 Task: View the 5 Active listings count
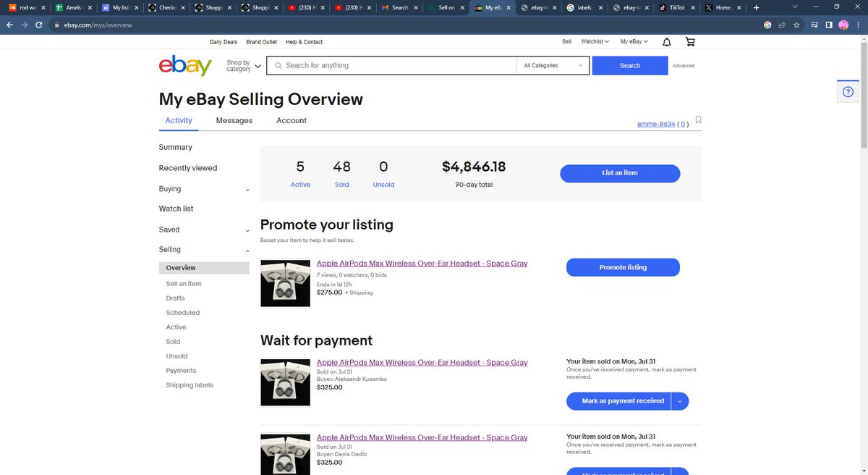tap(300, 174)
